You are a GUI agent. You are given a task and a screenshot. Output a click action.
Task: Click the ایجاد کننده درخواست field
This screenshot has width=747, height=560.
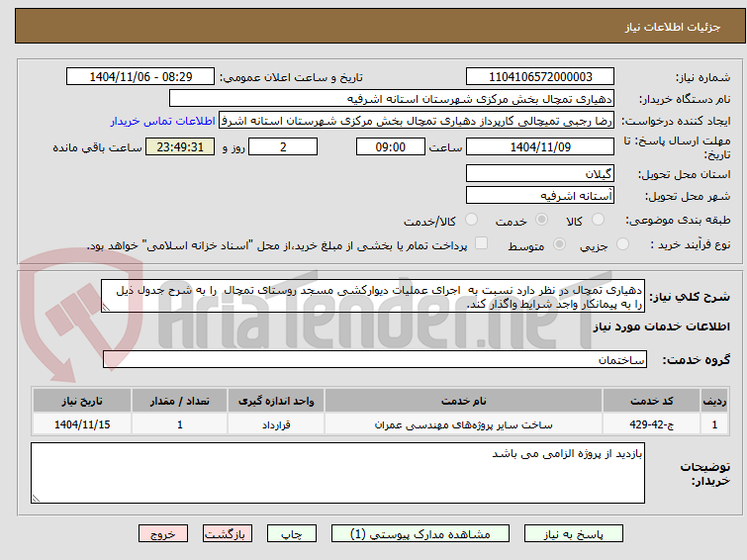pos(417,121)
